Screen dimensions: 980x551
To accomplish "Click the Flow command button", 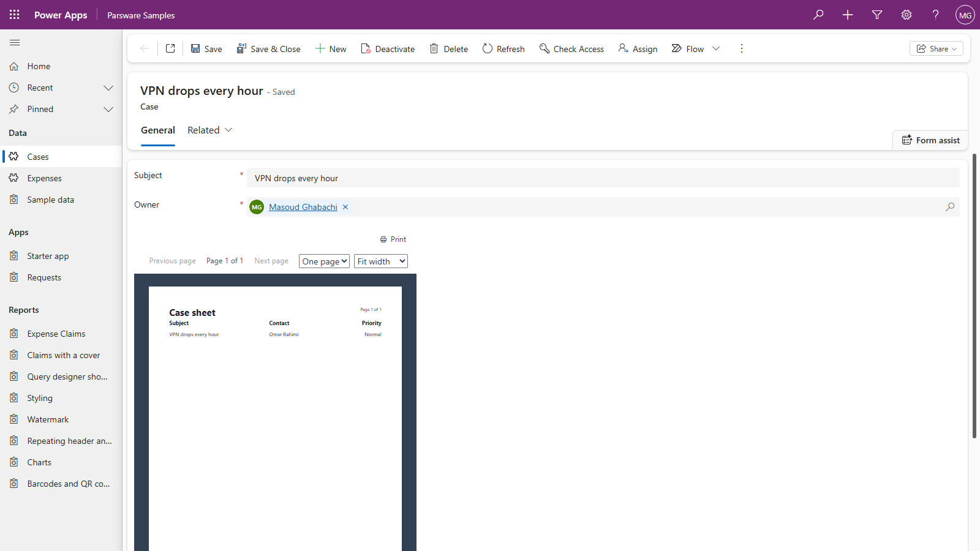I will pos(688,48).
